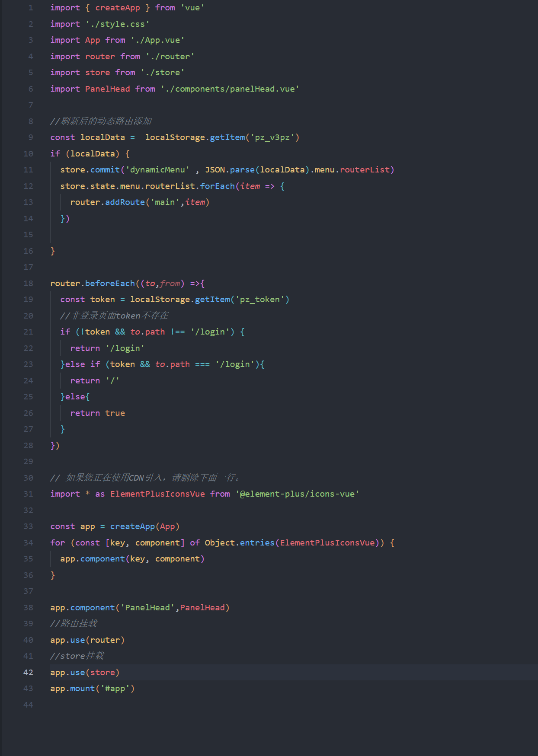Click the '===' operator on line 23
The height and width of the screenshot is (756, 538).
(x=202, y=364)
